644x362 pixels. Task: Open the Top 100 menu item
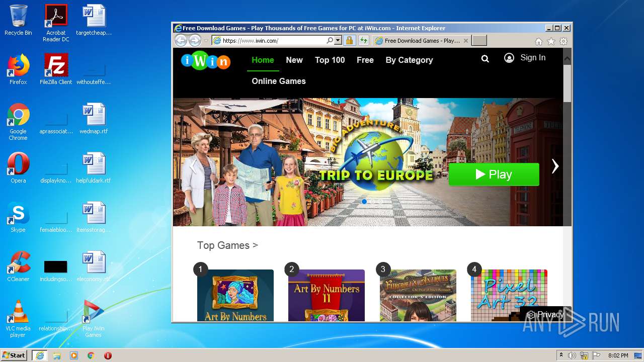tap(330, 60)
